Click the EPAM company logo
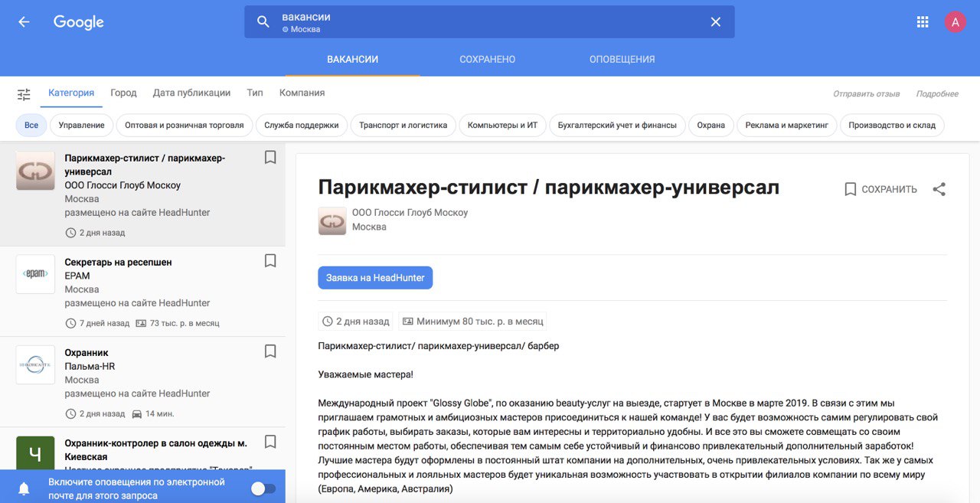The width and height of the screenshot is (980, 503). [35, 274]
